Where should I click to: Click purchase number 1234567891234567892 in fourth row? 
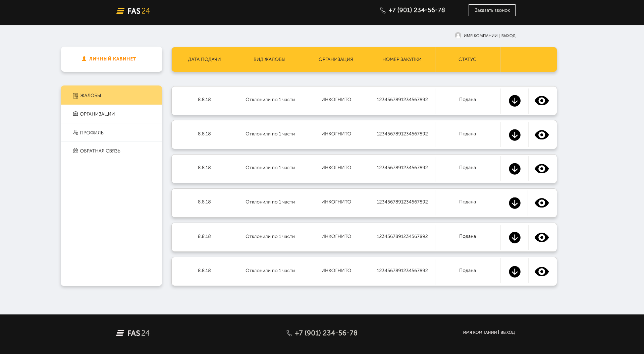coord(402,202)
